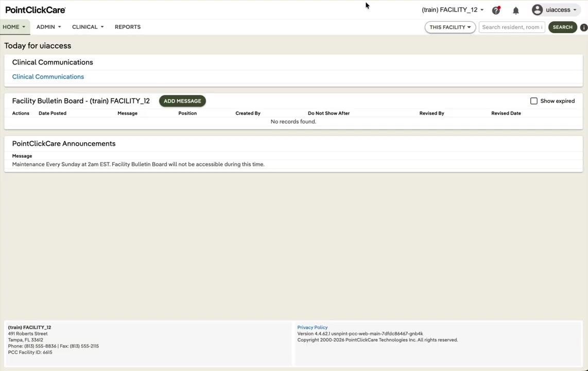The image size is (588, 371).
Task: Click the Date Posted column header
Action: (53, 113)
